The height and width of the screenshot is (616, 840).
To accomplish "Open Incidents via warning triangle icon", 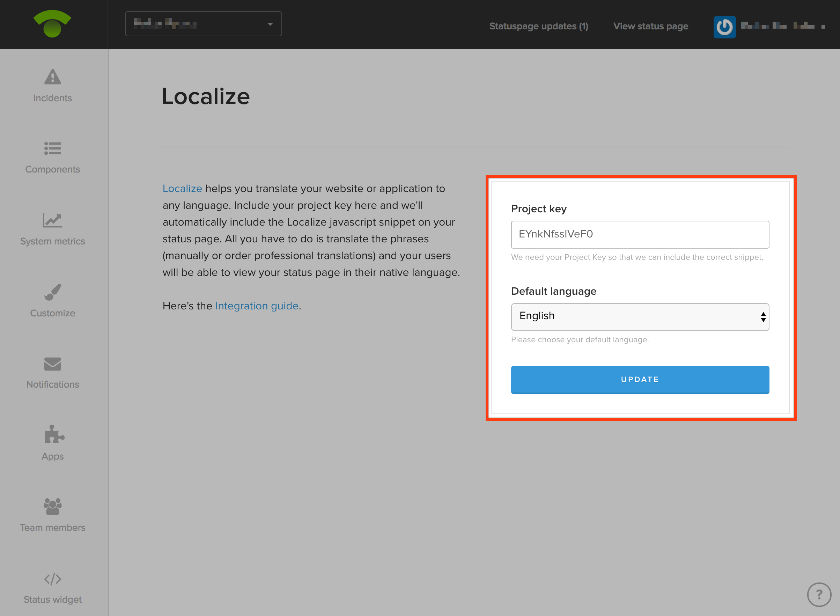I will tap(53, 77).
